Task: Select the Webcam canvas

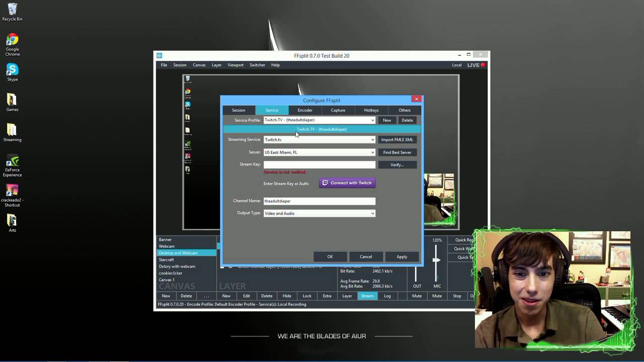Action: (x=187, y=246)
